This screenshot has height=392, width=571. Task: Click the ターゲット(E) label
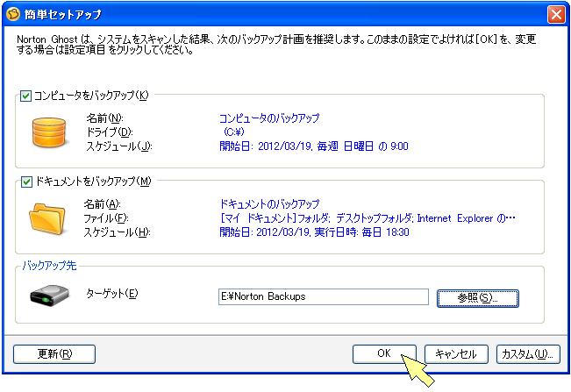tap(112, 294)
